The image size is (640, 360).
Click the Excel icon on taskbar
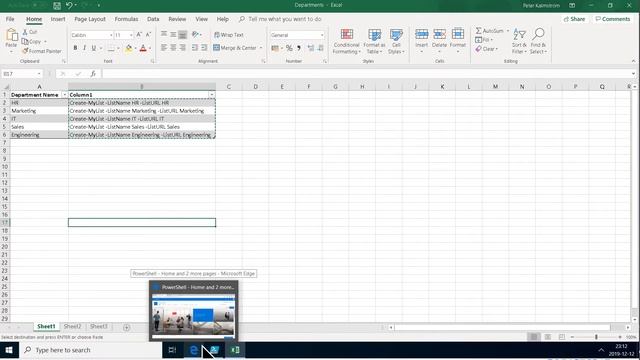pos(235,350)
